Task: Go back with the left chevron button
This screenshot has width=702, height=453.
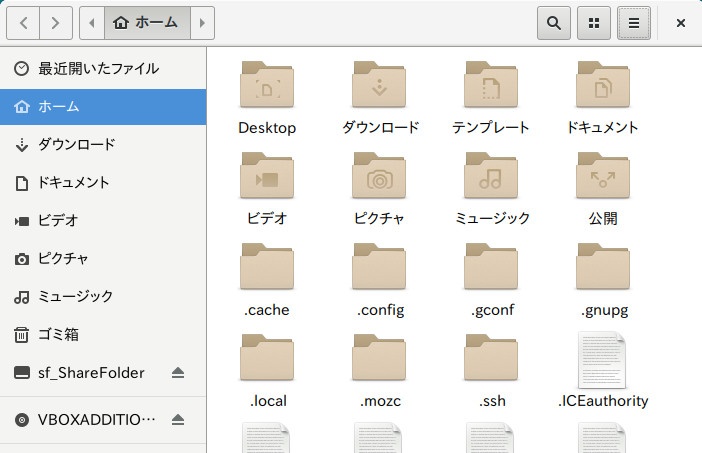Action: [23, 23]
